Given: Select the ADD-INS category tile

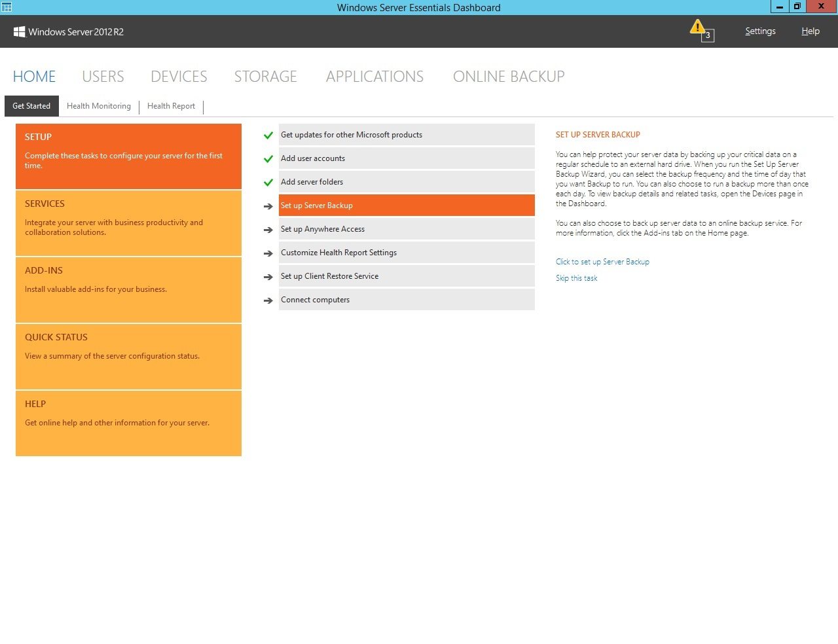Looking at the screenshot, I should [x=128, y=290].
